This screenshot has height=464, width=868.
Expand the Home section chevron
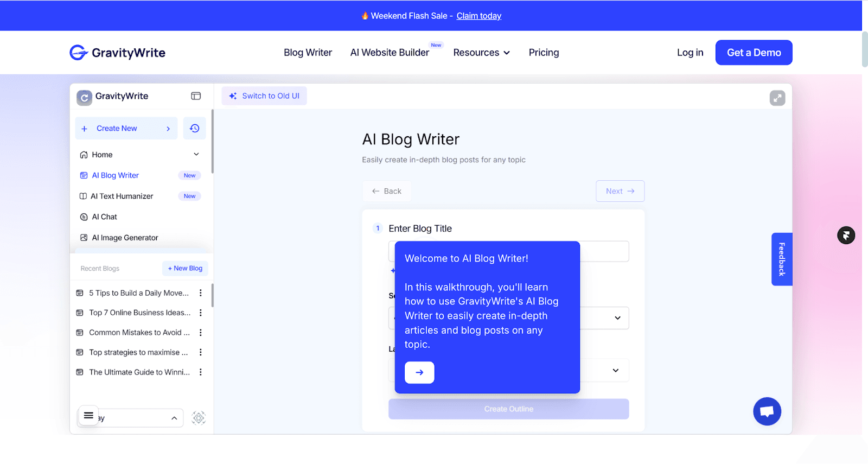(x=196, y=155)
